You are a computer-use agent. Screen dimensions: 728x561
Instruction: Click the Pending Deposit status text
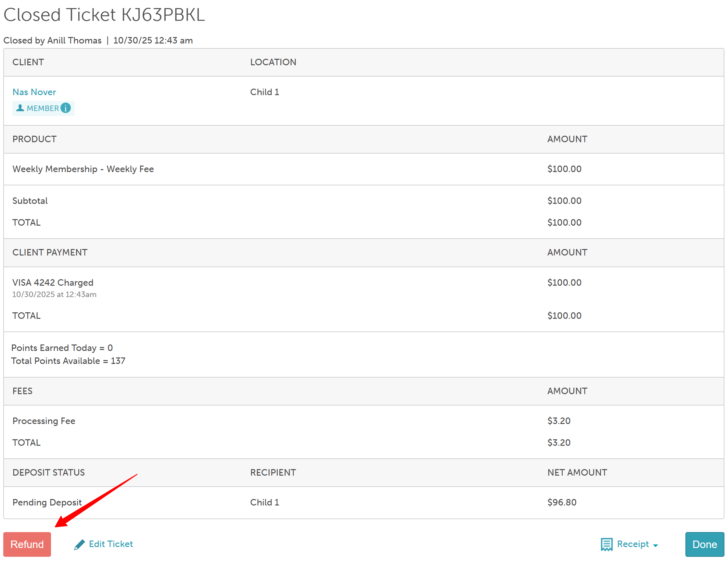(x=47, y=502)
